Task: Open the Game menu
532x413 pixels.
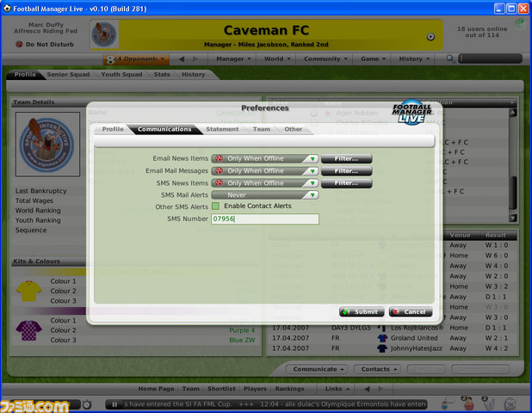Action: pos(373,59)
